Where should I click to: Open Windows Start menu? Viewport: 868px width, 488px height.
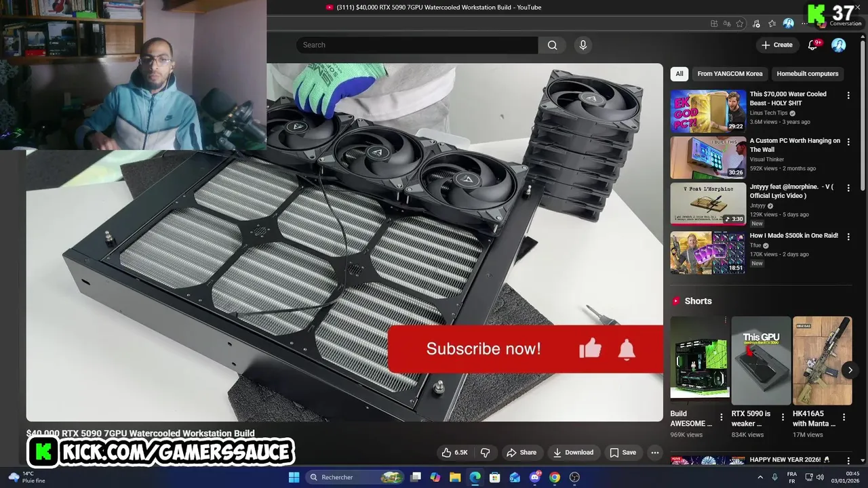294,477
